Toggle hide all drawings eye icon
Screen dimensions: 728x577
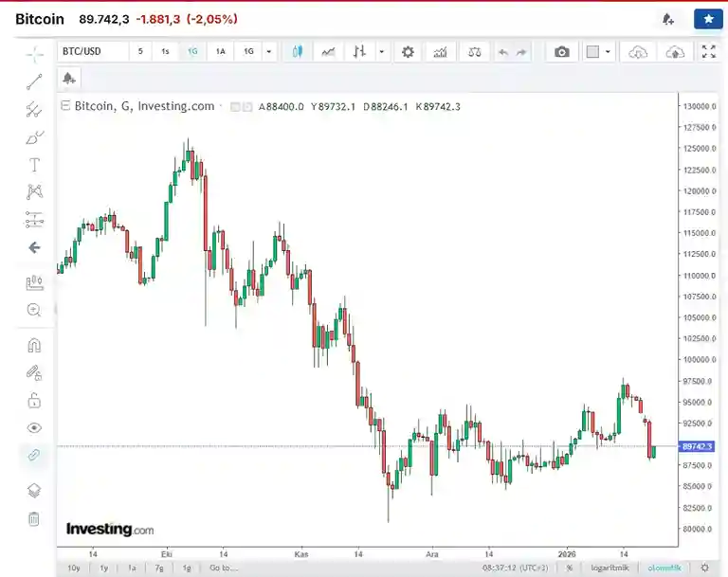coord(34,428)
